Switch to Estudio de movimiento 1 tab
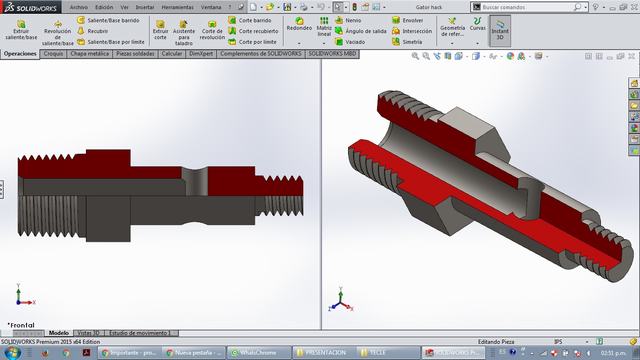 coord(140,333)
